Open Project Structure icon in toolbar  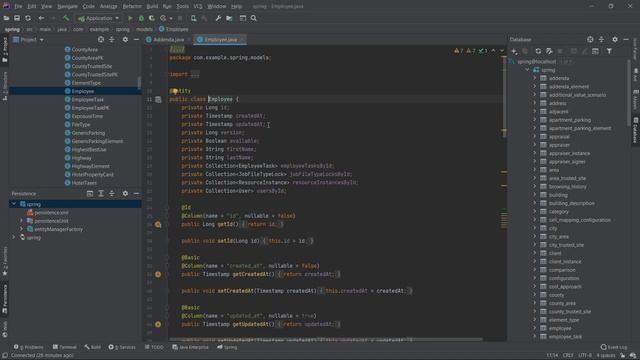(x=229, y=18)
